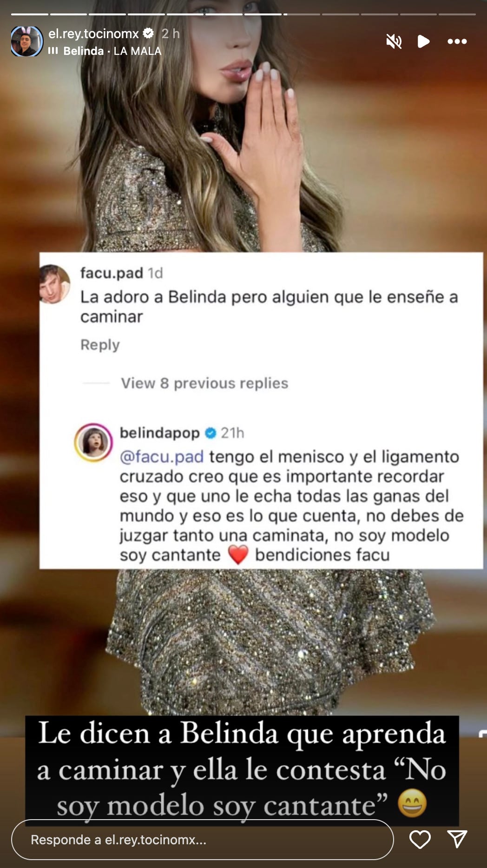Jump to the last story progress segment
Screen dimensions: 487x868
coord(457,14)
